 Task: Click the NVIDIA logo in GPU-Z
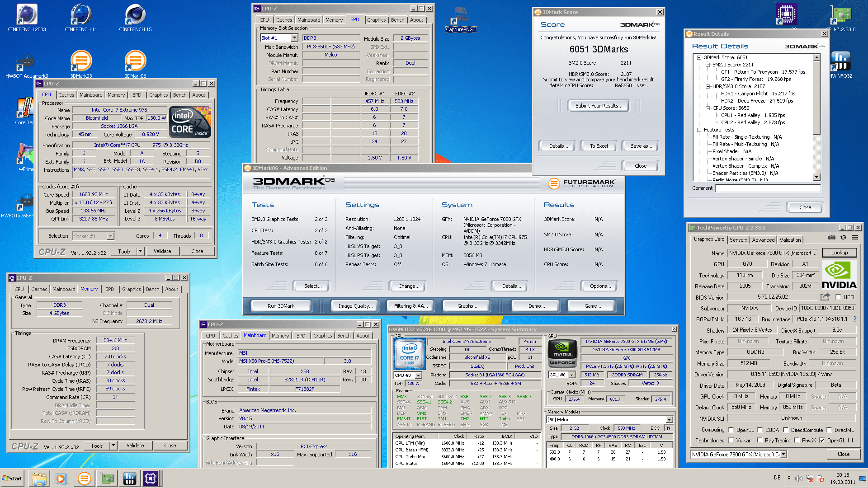click(x=839, y=275)
